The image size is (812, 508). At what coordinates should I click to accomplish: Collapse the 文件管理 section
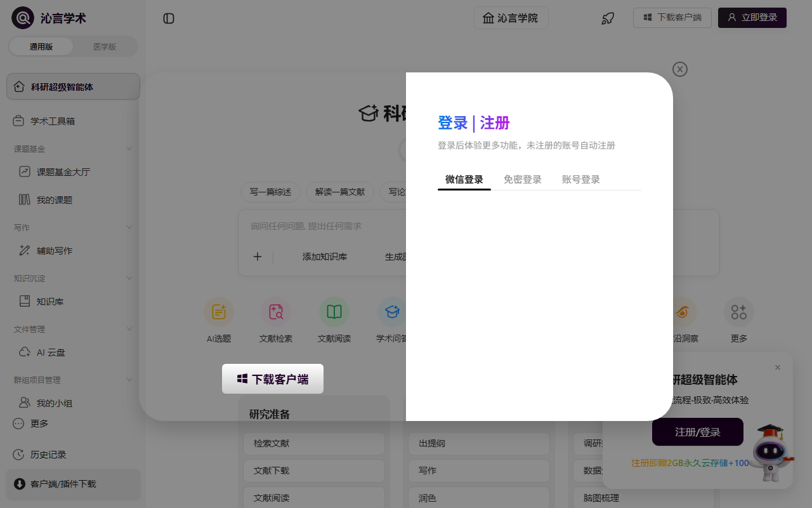(x=129, y=329)
